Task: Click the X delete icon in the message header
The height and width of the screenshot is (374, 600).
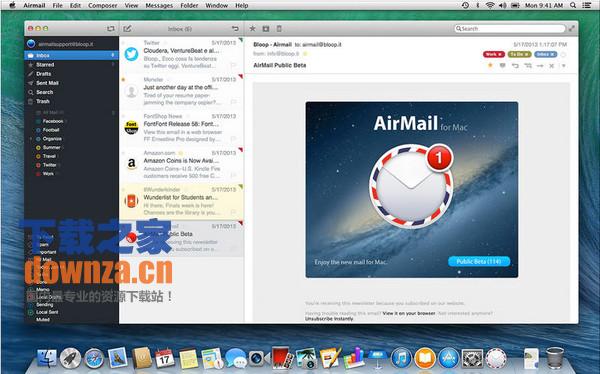Action: coord(551,66)
